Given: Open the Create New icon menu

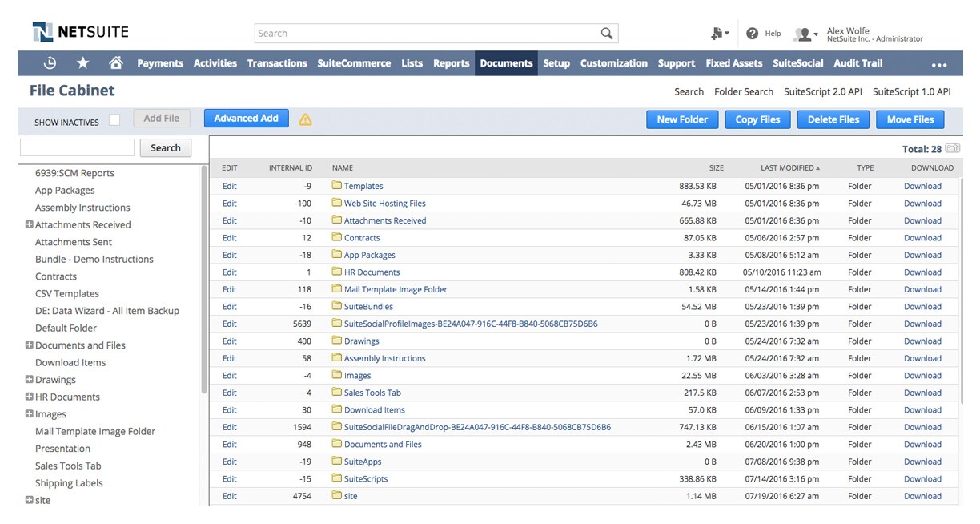Looking at the screenshot, I should tap(720, 34).
